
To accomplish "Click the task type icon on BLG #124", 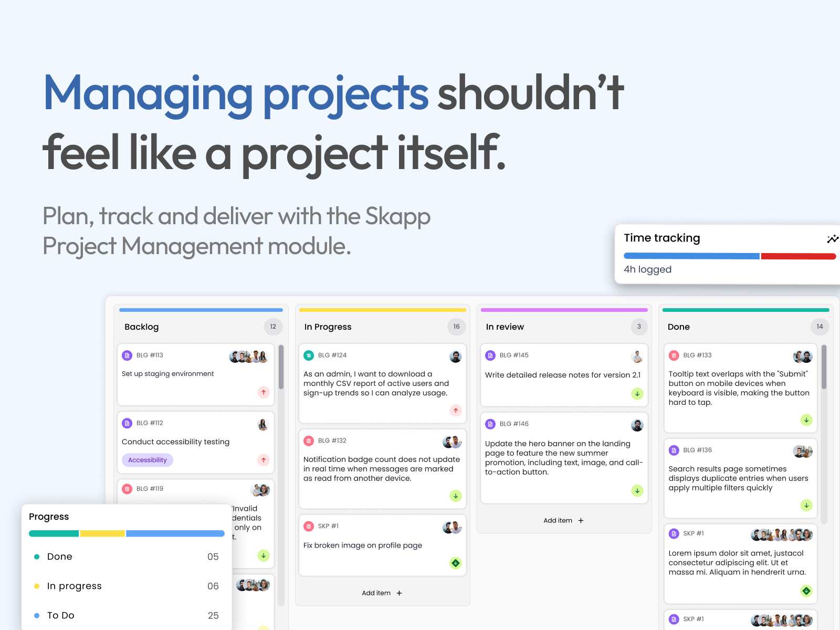I will coord(309,355).
